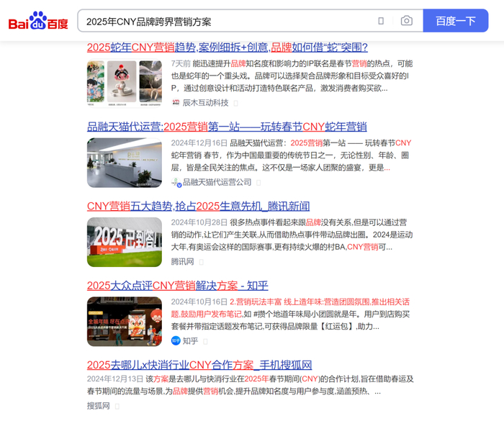This screenshot has width=504, height=421.
Task: Click the small icon after 腾讯网
Action: pos(201,262)
